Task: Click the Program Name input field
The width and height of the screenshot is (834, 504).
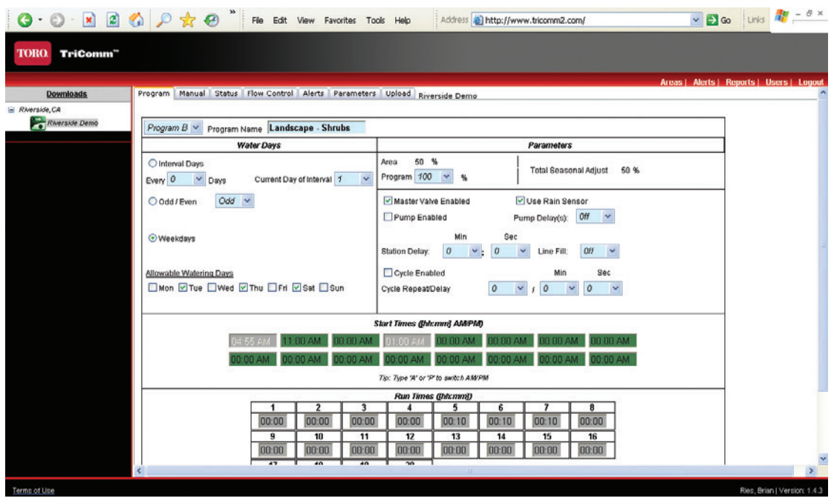Action: (316, 128)
